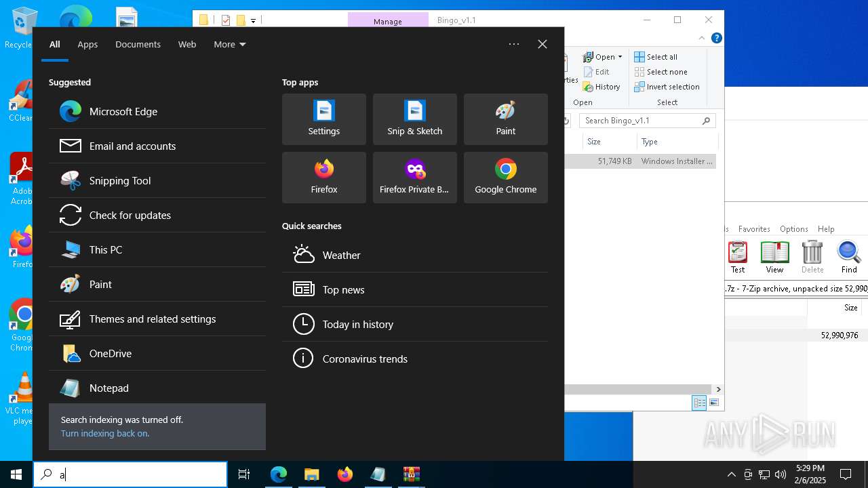The width and height of the screenshot is (868, 488).
Task: Switch to All search tab
Action: click(55, 44)
